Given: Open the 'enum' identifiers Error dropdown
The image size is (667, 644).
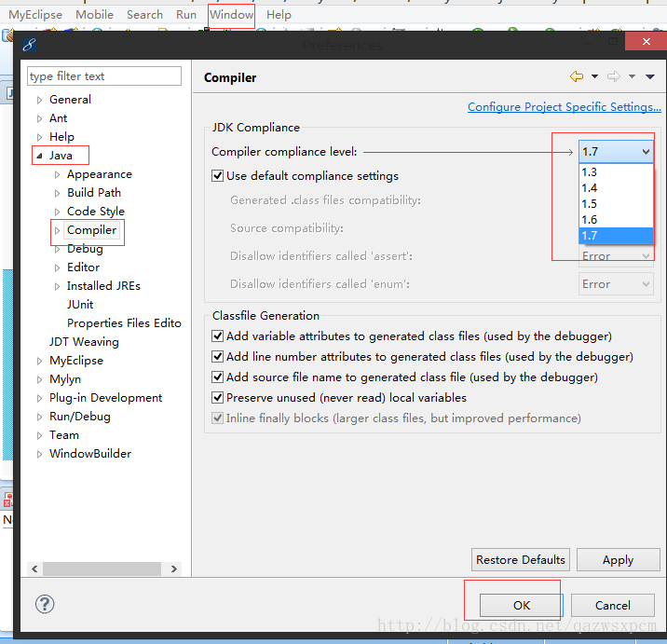Looking at the screenshot, I should pyautogui.click(x=616, y=284).
